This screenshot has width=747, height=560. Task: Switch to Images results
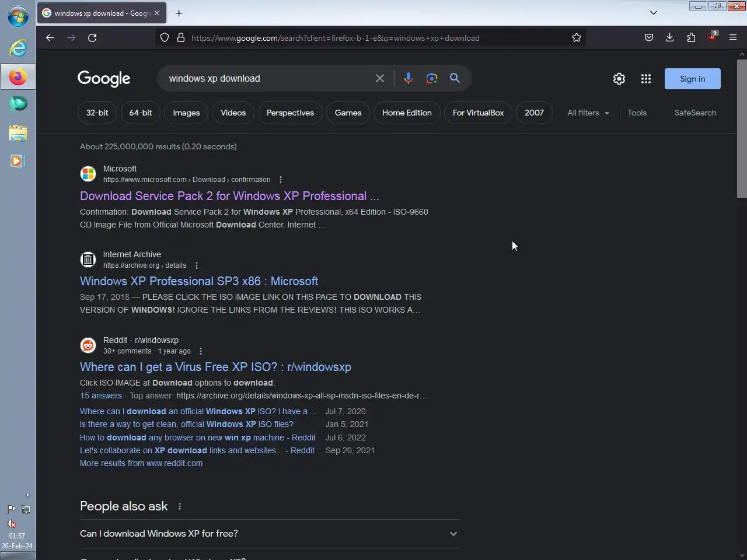[x=186, y=113]
